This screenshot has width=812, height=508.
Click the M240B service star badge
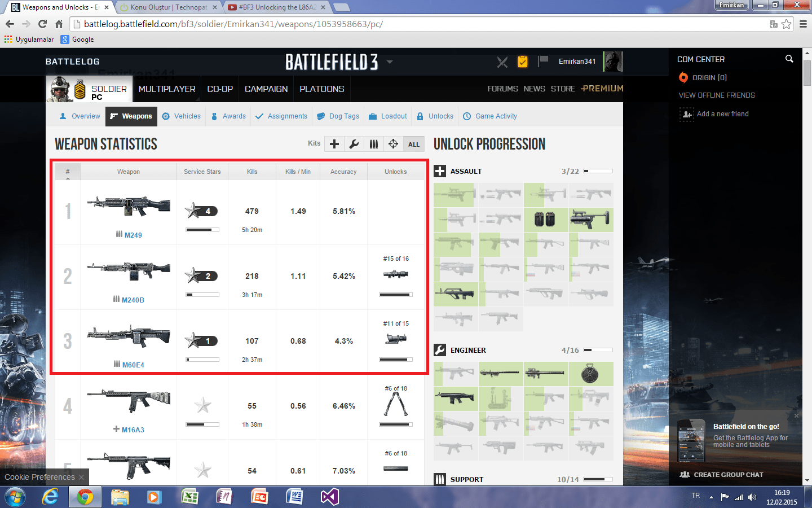pyautogui.click(x=201, y=276)
